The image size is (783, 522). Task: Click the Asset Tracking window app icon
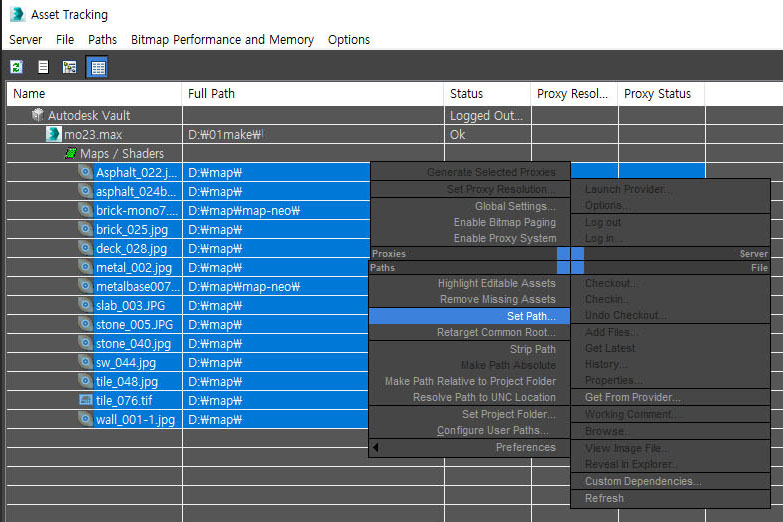coord(17,14)
